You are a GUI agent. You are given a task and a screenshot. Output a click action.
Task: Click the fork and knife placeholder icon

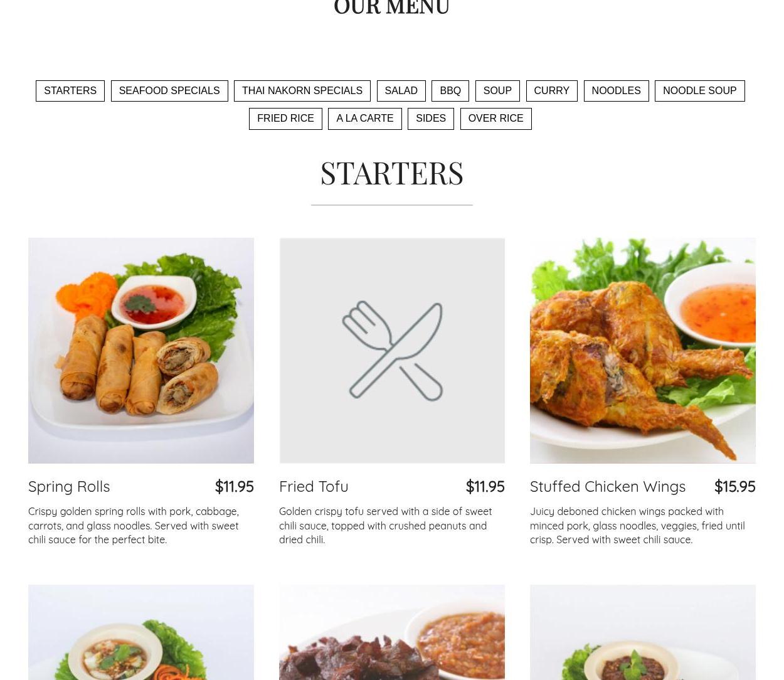click(x=392, y=350)
